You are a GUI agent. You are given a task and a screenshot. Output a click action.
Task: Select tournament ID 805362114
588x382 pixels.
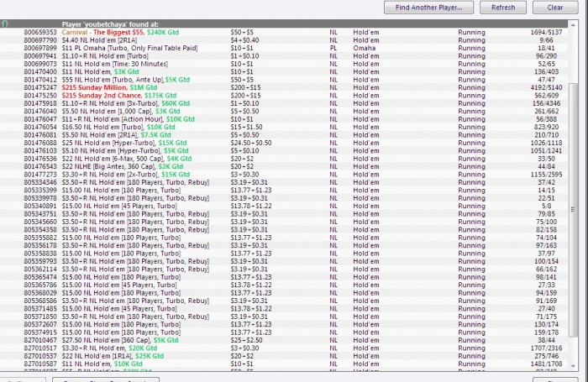[x=284, y=269]
